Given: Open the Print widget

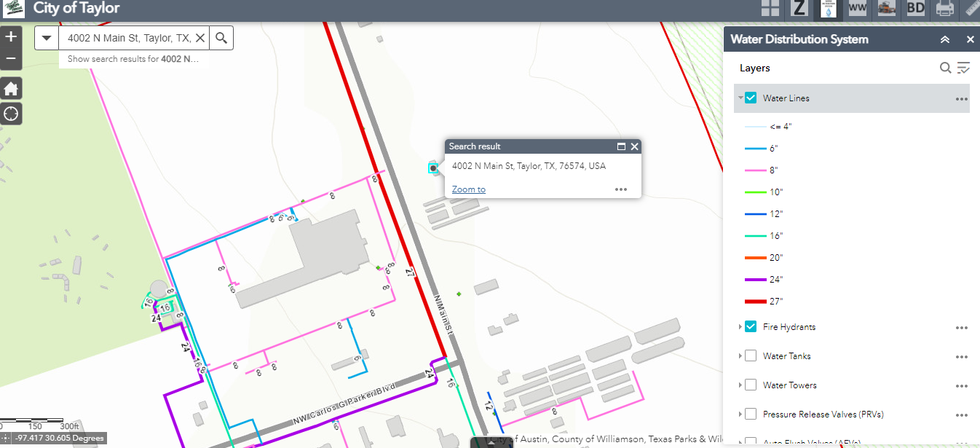Looking at the screenshot, I should click(x=944, y=9).
